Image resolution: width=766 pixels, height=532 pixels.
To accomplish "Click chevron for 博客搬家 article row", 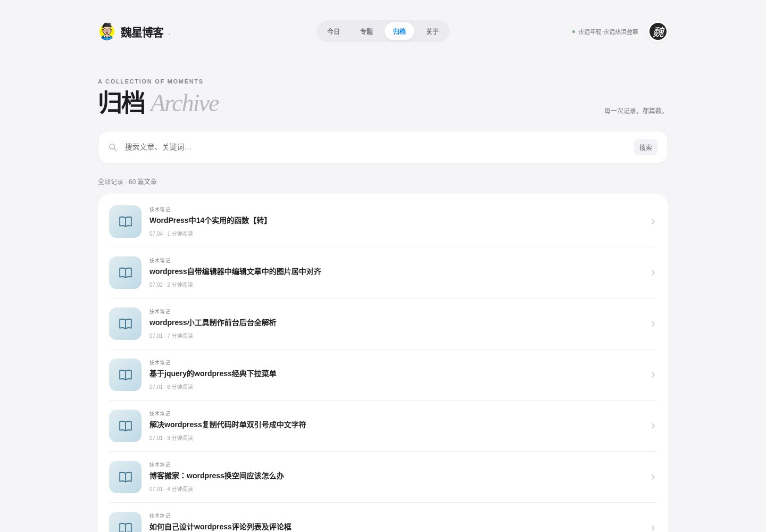I will click(653, 477).
